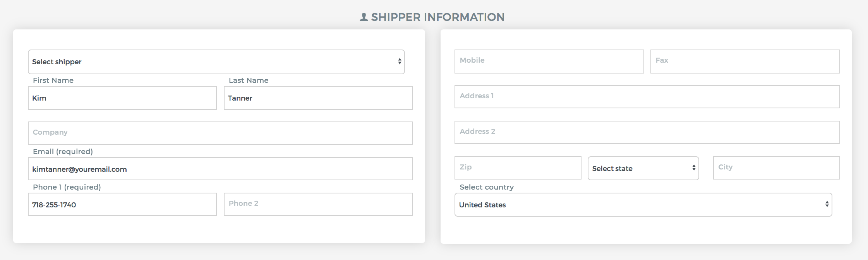Focus the Zip input field
868x260 pixels.
(518, 168)
